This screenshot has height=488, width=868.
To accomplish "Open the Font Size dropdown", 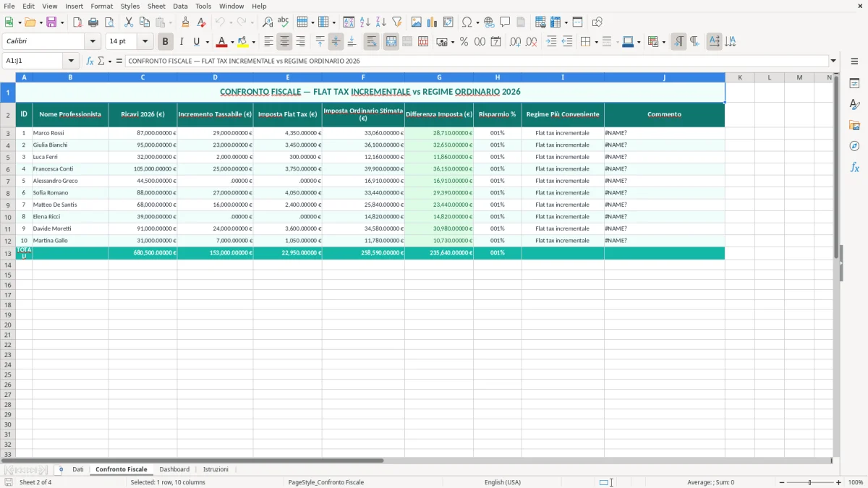I will (x=145, y=42).
